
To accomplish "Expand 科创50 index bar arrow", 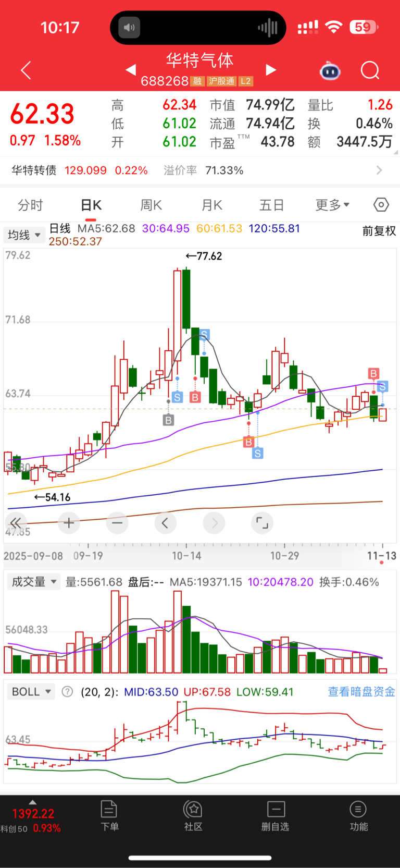I will (x=32, y=802).
